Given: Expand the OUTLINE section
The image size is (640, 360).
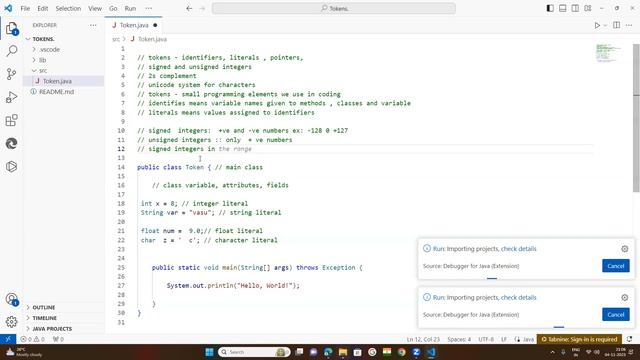Looking at the screenshot, I should click(x=44, y=307).
